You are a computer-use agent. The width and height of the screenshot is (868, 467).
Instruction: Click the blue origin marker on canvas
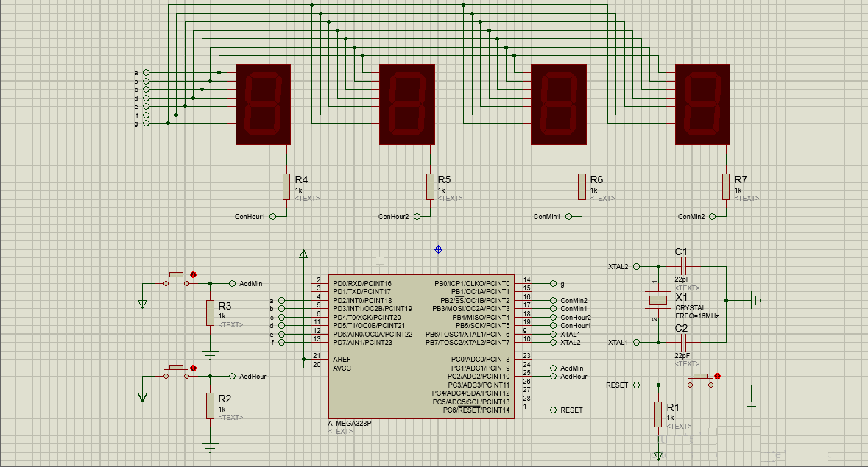[439, 250]
